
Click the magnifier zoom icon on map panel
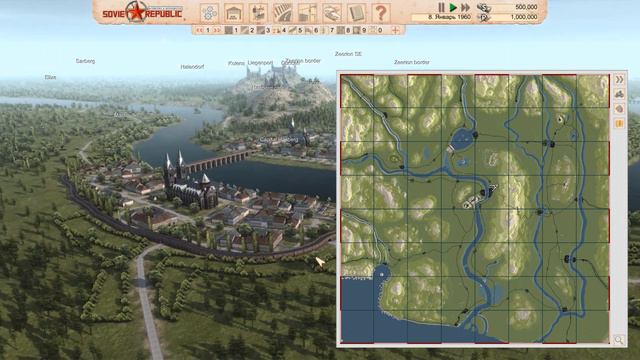coord(619,340)
